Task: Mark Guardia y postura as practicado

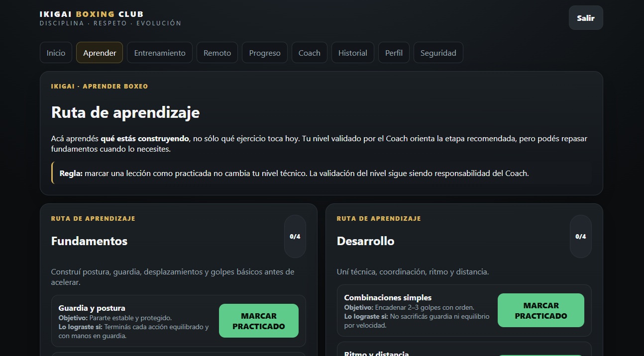Action: (259, 321)
